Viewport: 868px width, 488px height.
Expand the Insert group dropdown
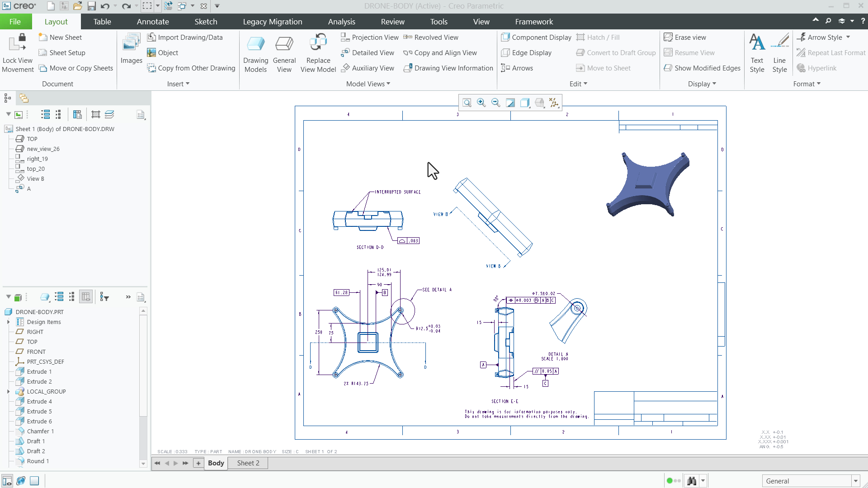point(178,84)
